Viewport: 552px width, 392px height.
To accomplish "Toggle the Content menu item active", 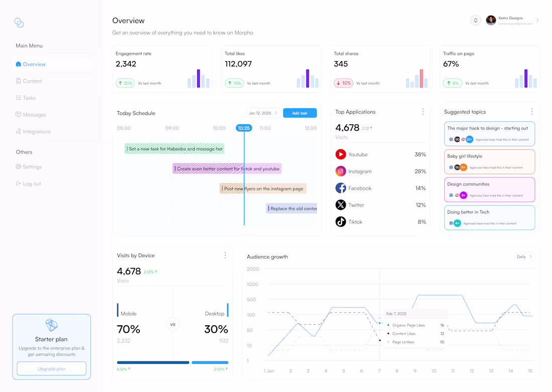I will (x=33, y=81).
